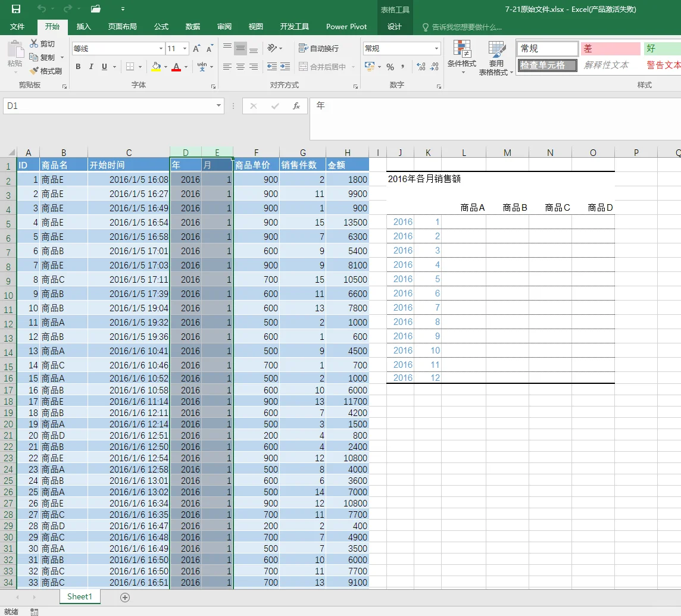Image resolution: width=681 pixels, height=616 pixels.
Task: Click the add new sheet plus icon
Action: point(125,598)
